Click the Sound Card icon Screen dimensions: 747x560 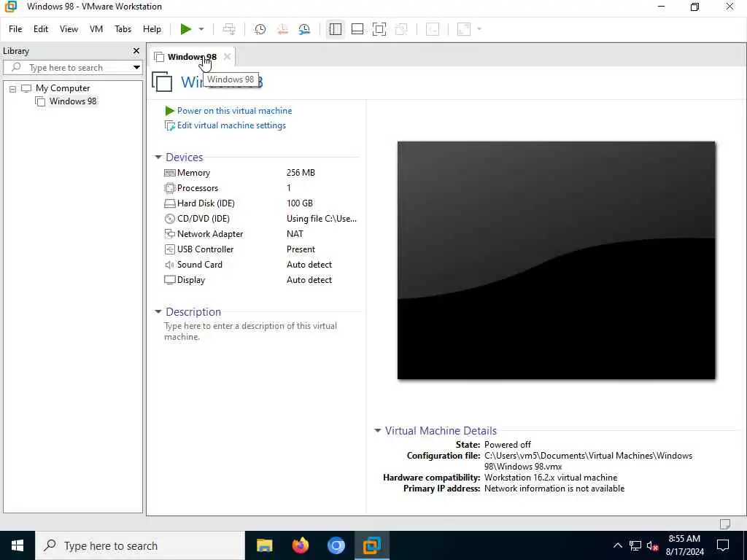click(169, 265)
